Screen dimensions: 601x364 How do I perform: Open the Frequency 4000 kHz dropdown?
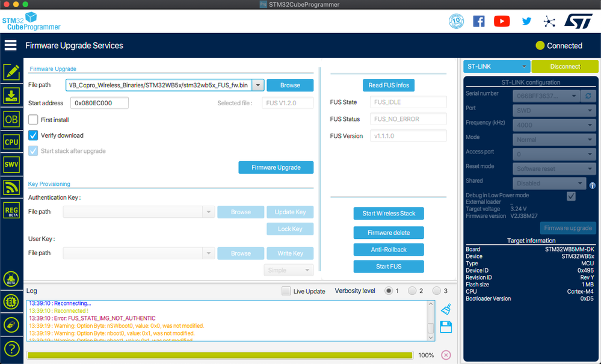(554, 125)
